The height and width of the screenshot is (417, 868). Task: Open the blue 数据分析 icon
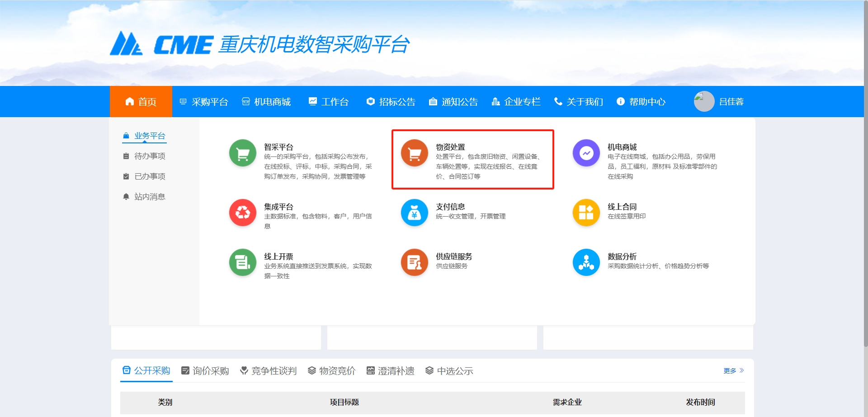[586, 262]
